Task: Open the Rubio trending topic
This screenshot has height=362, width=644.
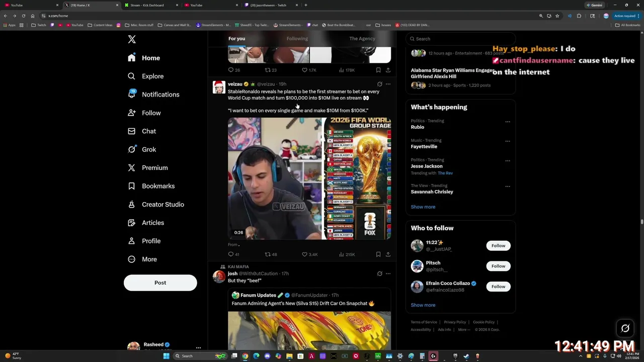Action: (460, 124)
